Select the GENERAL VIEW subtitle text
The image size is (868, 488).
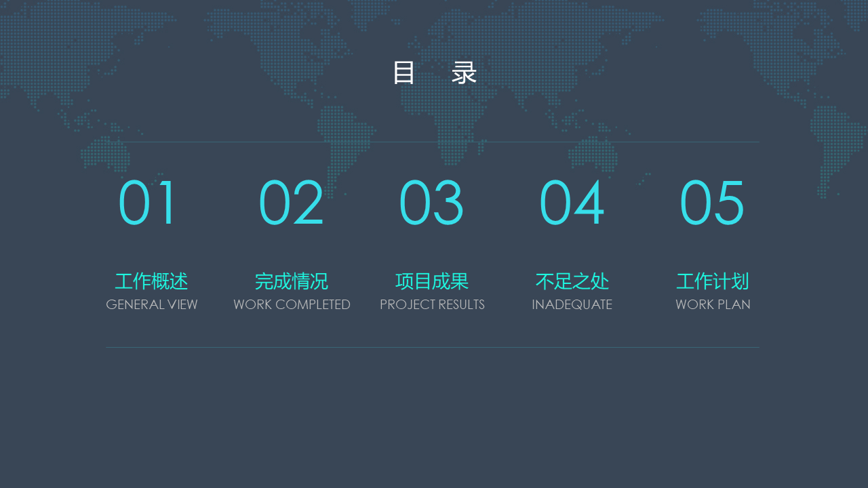[152, 305]
